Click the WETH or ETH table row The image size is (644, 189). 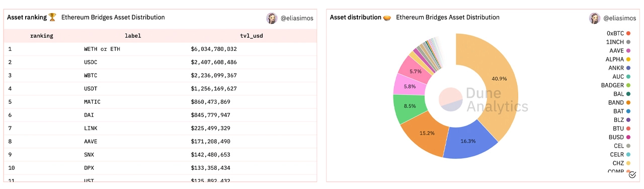coord(160,49)
